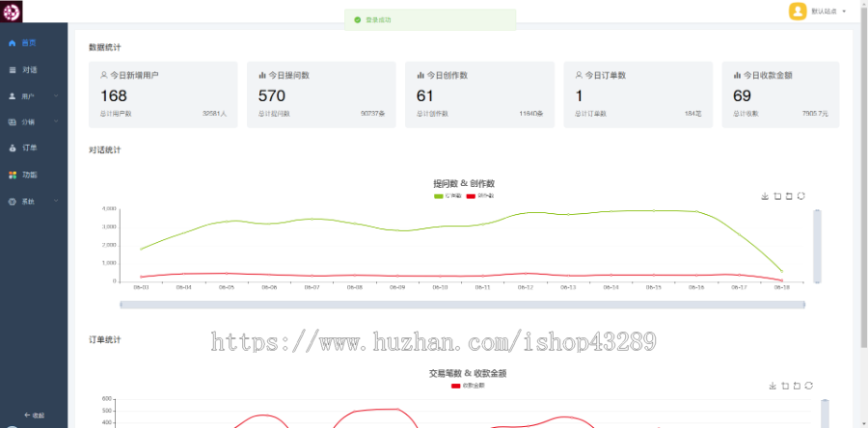
Task: Click the 06-18 x-axis label
Action: [x=781, y=287]
